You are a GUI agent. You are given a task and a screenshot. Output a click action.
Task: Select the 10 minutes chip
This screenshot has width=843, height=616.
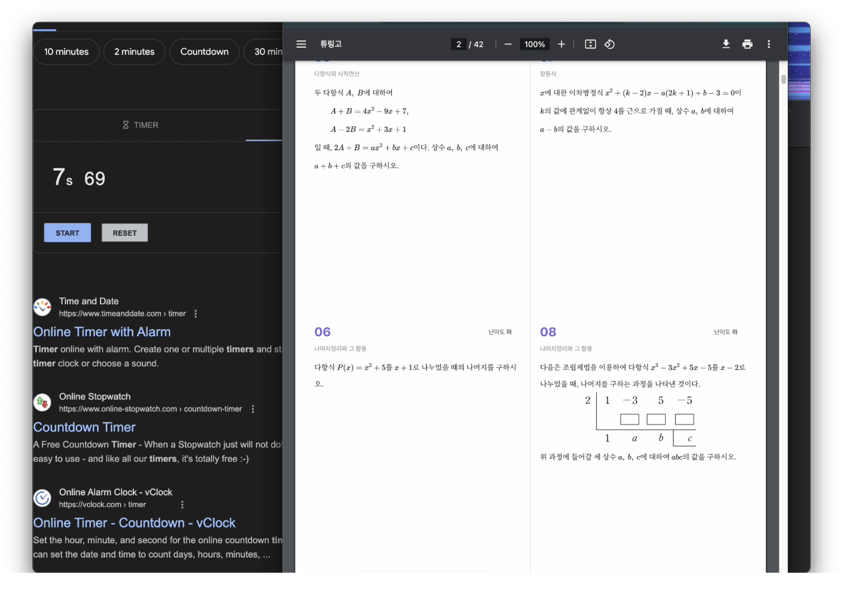point(67,52)
